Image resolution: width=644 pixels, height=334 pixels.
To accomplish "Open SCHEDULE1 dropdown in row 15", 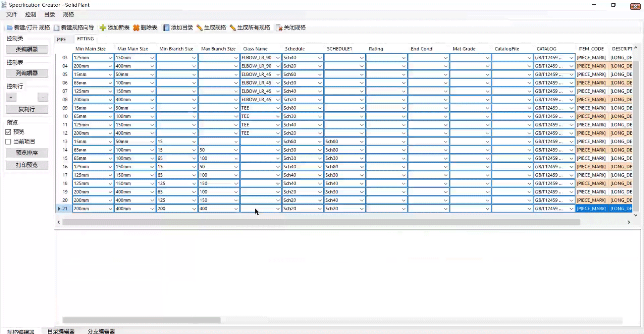I will 362,158.
